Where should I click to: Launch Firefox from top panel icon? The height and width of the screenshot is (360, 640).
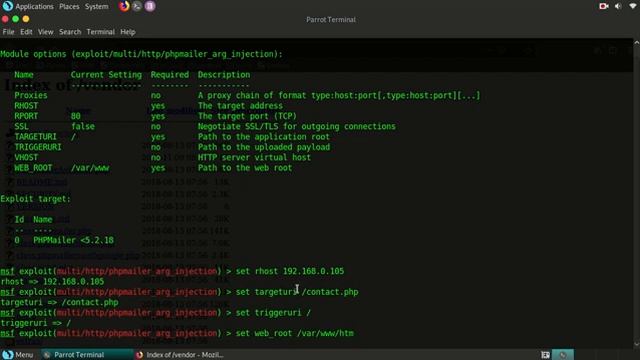point(124,6)
